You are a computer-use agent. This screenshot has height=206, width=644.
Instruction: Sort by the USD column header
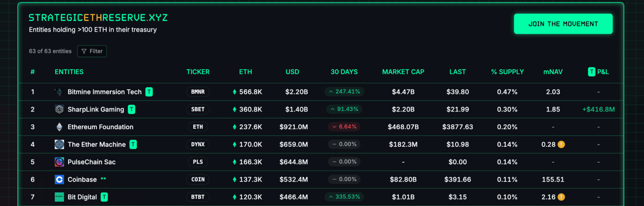292,72
